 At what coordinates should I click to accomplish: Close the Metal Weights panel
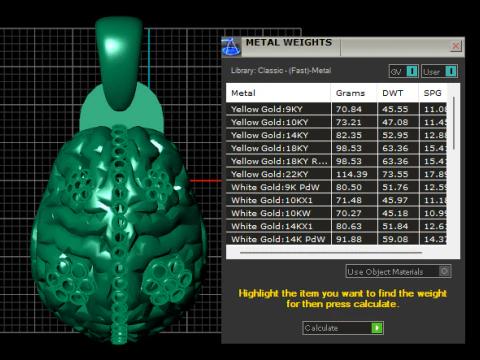455,46
